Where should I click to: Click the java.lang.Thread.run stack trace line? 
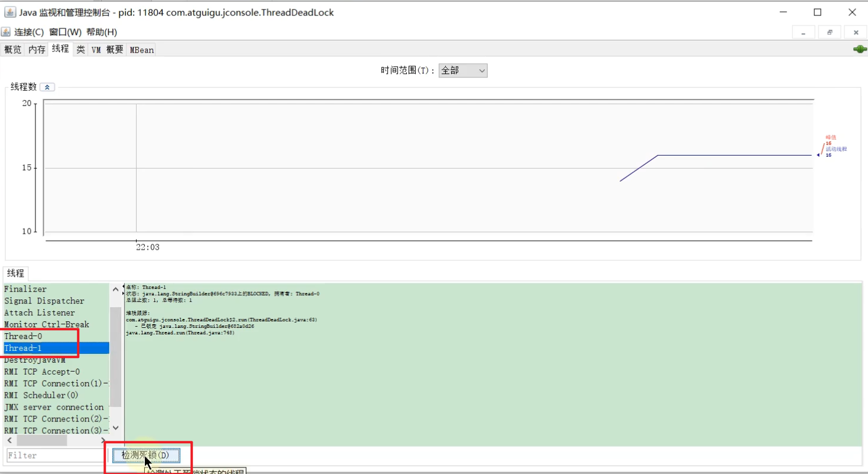tap(180, 333)
